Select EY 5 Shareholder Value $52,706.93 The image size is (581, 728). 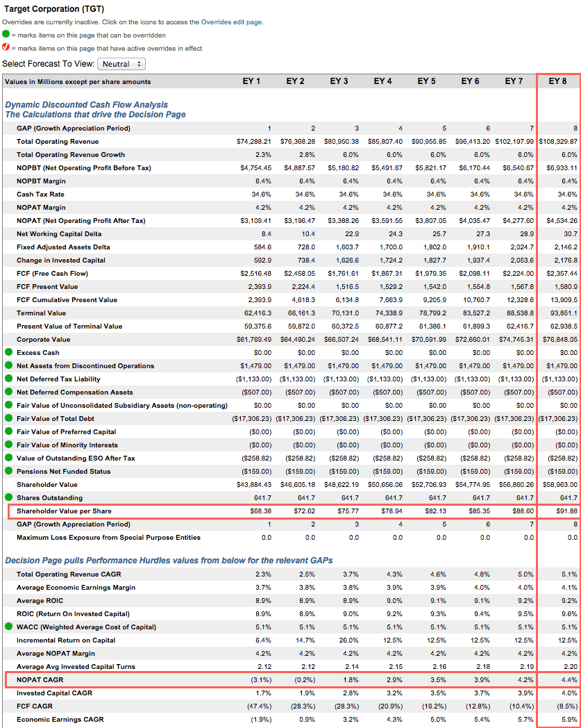point(429,484)
